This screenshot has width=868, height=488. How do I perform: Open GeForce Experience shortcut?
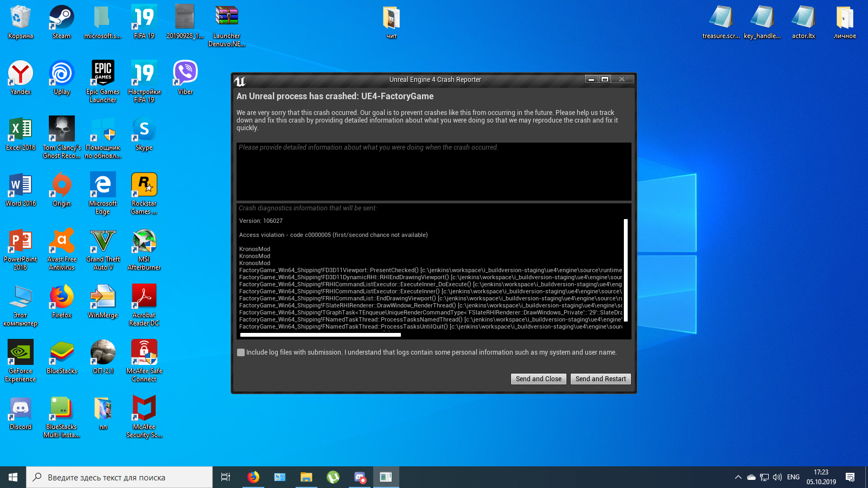20,361
